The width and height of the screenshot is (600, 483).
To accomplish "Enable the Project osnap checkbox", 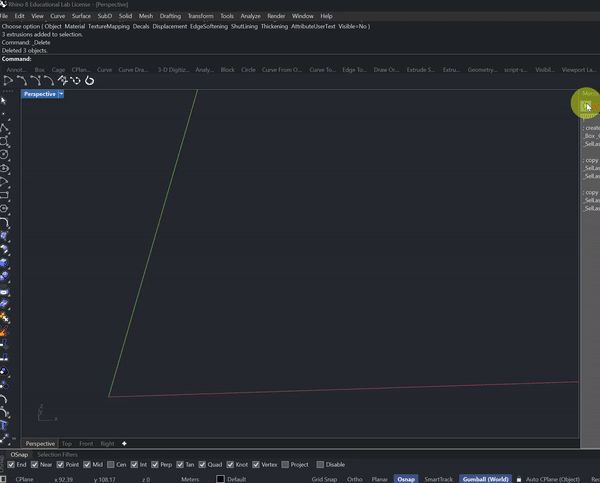I will pyautogui.click(x=285, y=465).
